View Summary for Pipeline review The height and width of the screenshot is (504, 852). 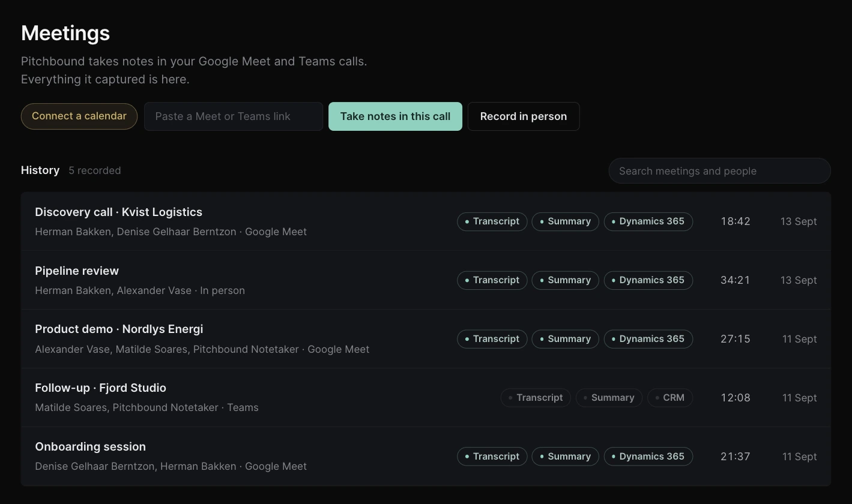[565, 280]
